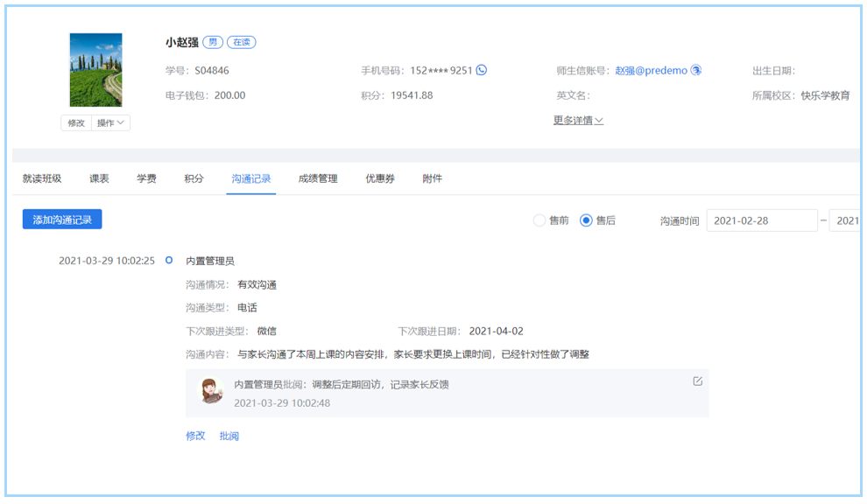Viewport: 867px width, 504px height.
Task: Click the phone icon next to the mobile number
Action: point(482,71)
